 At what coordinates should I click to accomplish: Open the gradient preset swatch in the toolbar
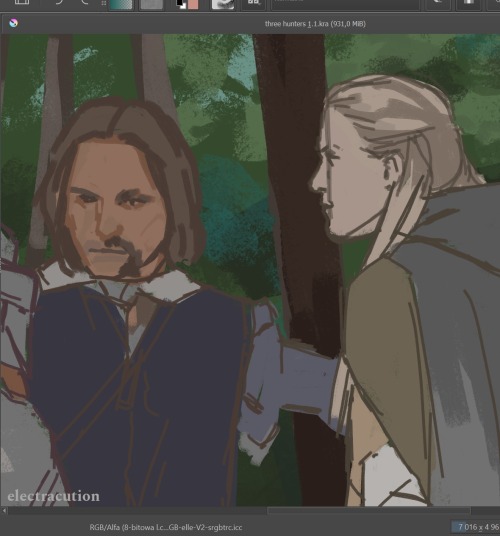point(121,4)
